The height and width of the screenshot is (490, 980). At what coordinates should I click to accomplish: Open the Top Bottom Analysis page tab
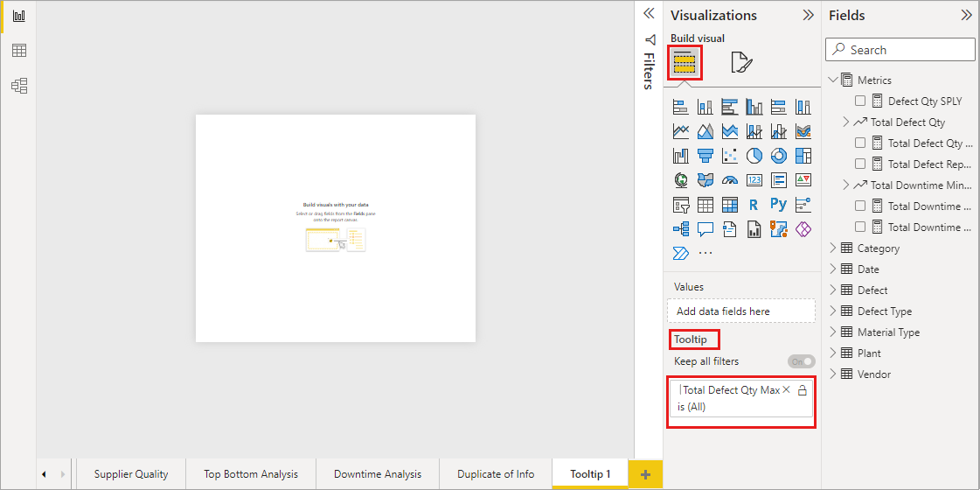click(251, 474)
